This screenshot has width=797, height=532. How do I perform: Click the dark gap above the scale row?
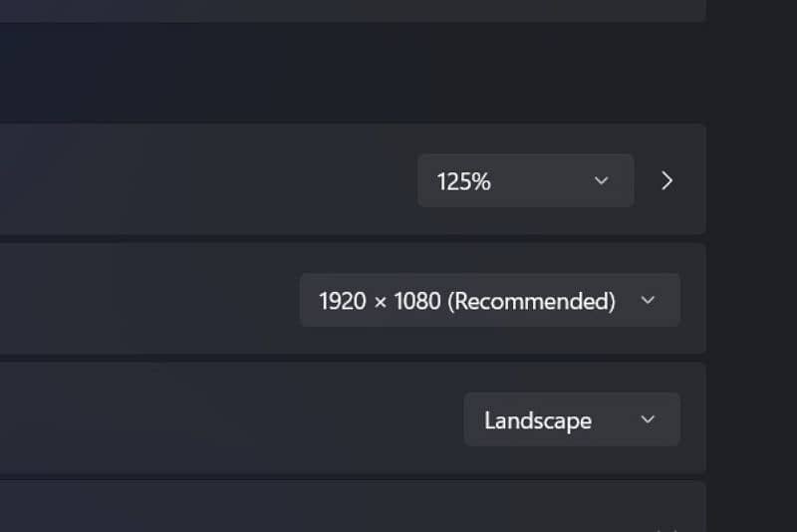[x=349, y=75]
